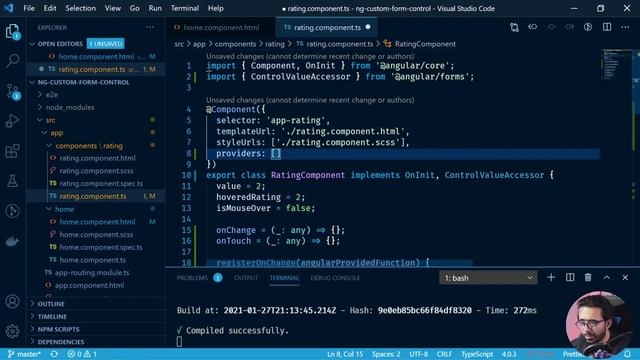Go to previous change arrow icon
The height and width of the screenshot is (360, 640).
(x=533, y=27)
